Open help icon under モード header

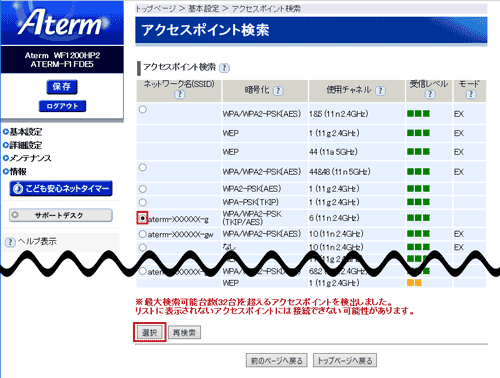tap(470, 94)
